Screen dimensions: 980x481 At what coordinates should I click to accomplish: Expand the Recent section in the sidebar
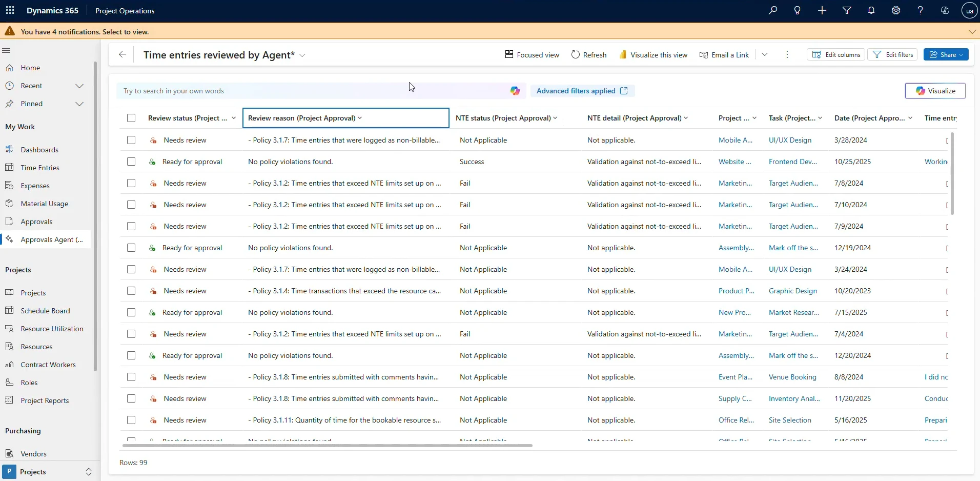coord(80,86)
